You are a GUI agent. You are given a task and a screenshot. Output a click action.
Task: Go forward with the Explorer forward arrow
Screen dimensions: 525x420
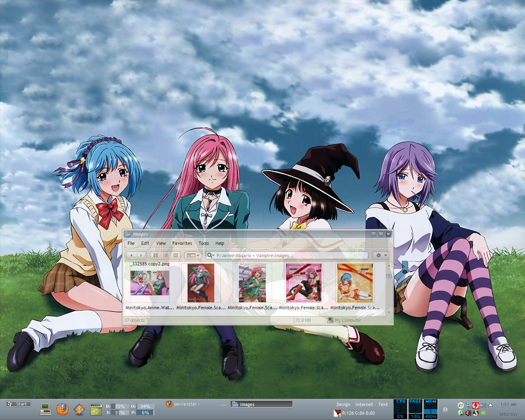tap(140, 255)
